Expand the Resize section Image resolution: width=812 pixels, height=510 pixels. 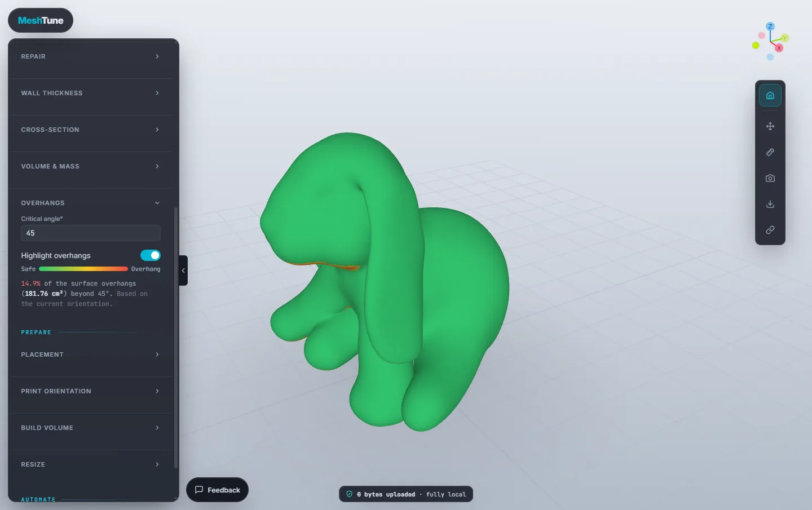[90, 464]
